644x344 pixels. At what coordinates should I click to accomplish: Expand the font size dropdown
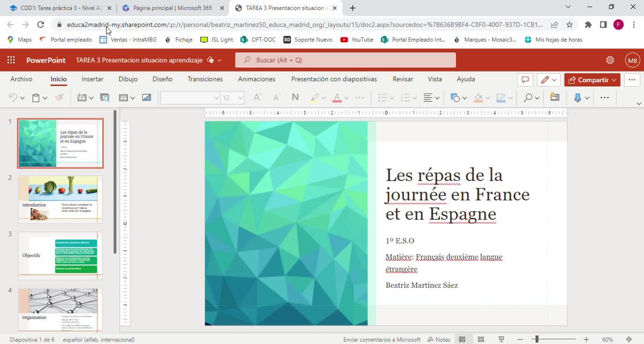click(241, 98)
